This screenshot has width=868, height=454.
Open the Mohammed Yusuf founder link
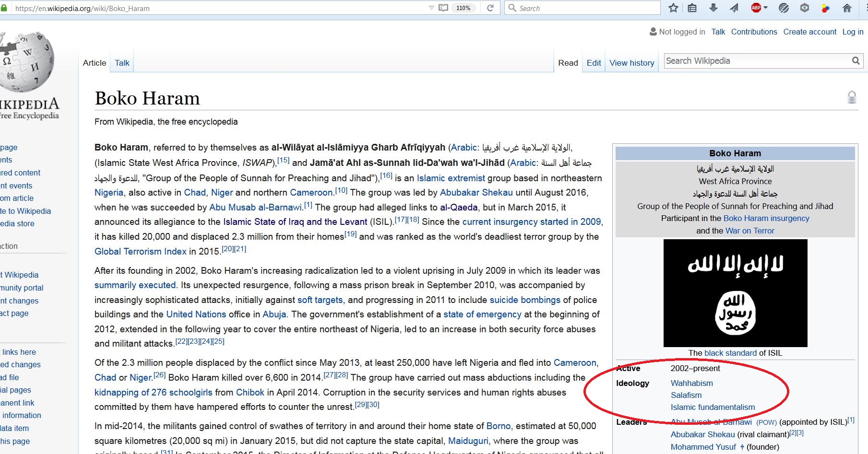(703, 447)
